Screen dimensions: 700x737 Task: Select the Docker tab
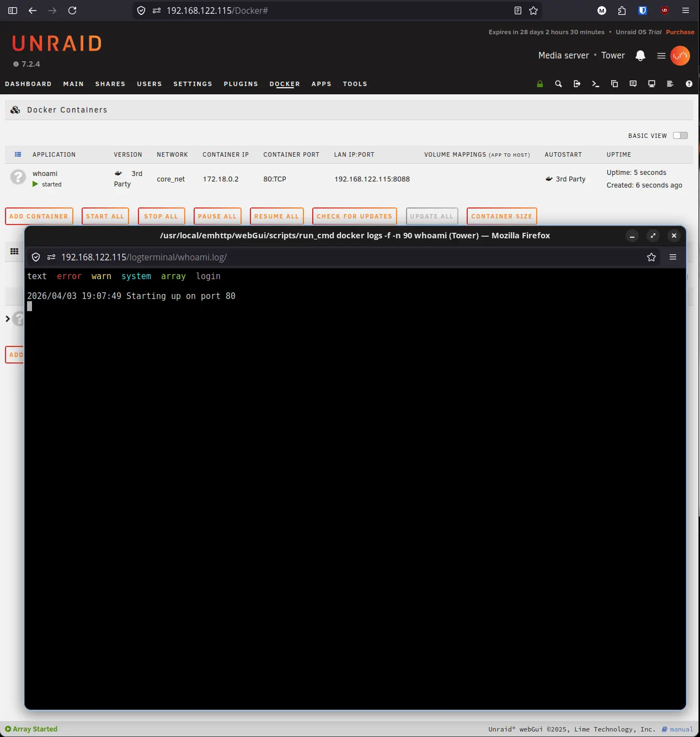285,84
